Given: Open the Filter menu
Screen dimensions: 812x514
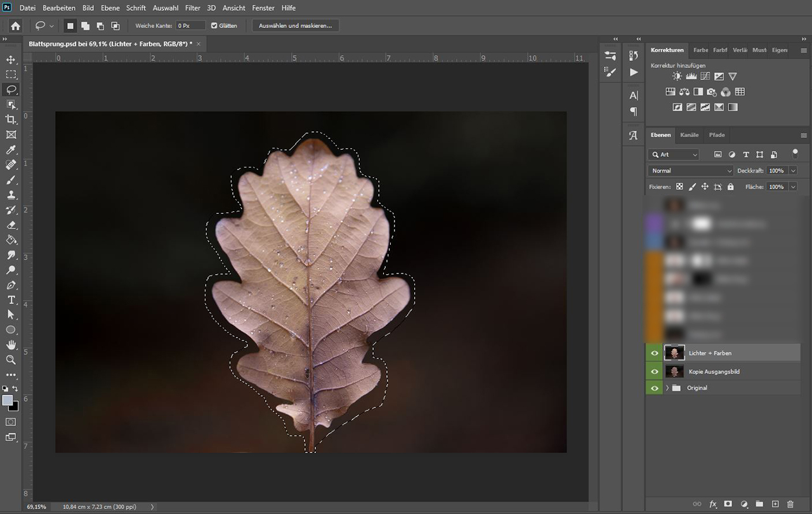Looking at the screenshot, I should [193, 8].
